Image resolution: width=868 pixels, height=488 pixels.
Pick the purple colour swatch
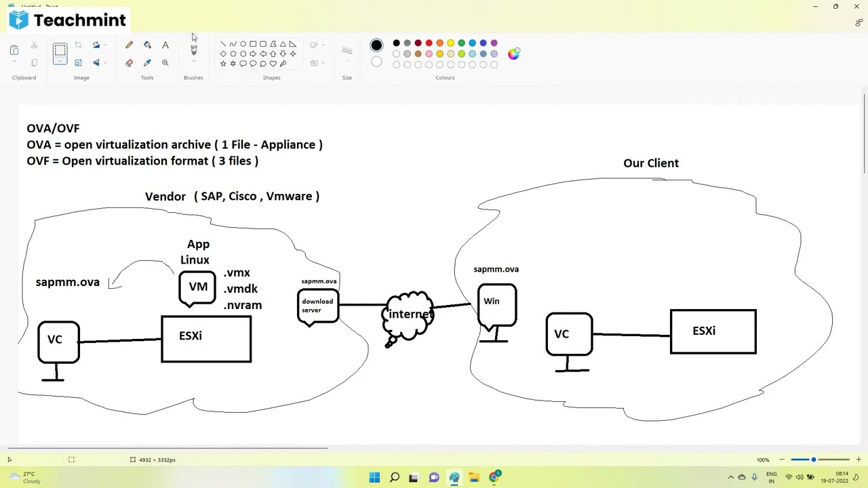[494, 43]
